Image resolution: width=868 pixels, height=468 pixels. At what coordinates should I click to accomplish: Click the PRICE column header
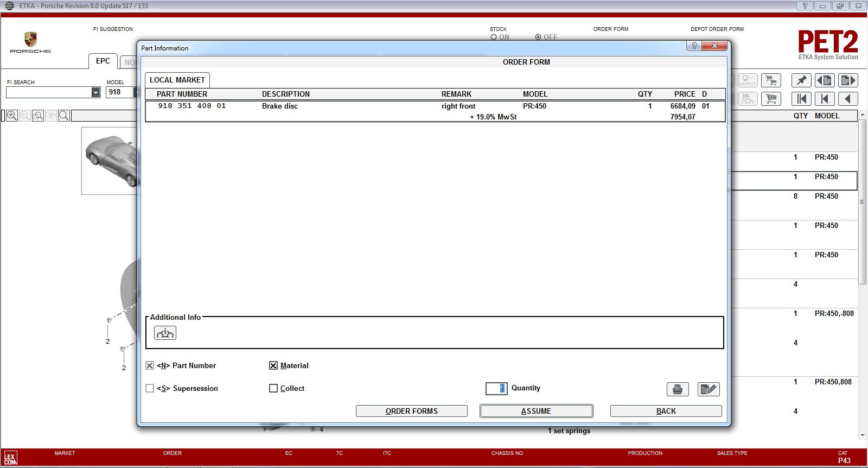click(x=685, y=94)
